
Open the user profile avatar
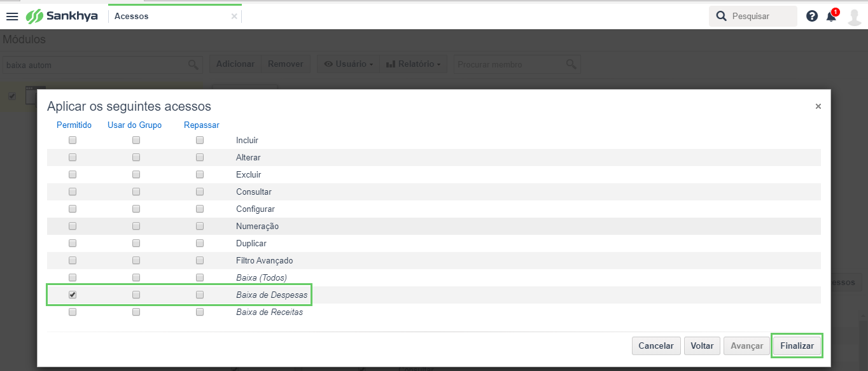(x=855, y=17)
